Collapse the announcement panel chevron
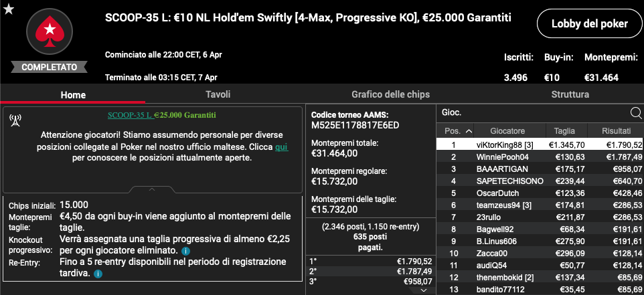Viewport: 644px width, 295px height. (x=152, y=189)
